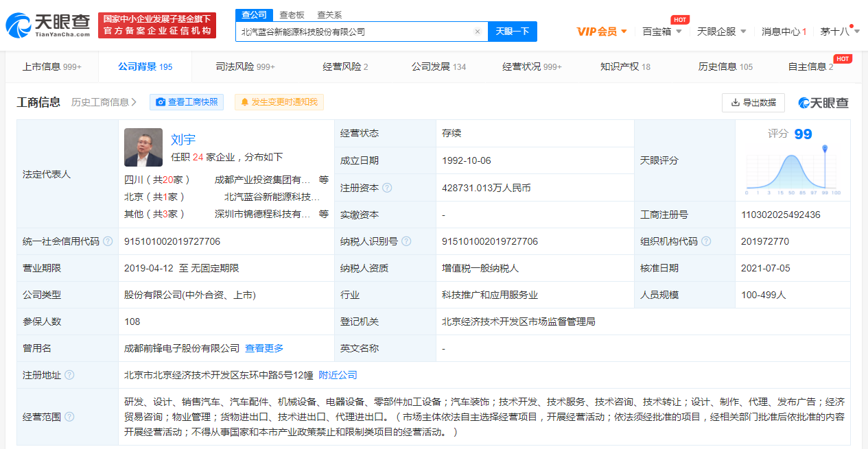Click the TianYanCha logo icon
The width and height of the screenshot is (868, 449).
19,25
